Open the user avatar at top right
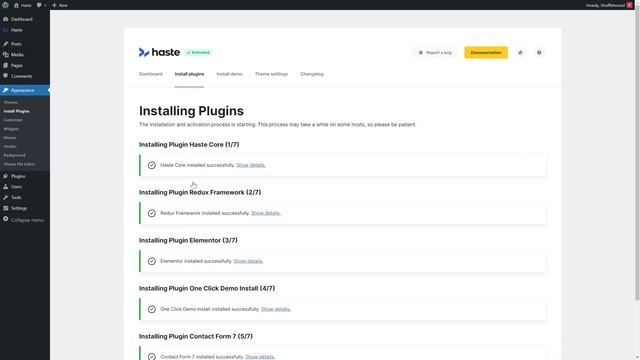The width and height of the screenshot is (640, 360). [x=629, y=5]
